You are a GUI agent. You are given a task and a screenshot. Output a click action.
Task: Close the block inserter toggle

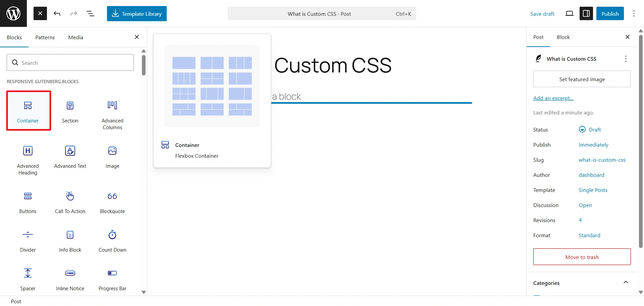pyautogui.click(x=40, y=13)
